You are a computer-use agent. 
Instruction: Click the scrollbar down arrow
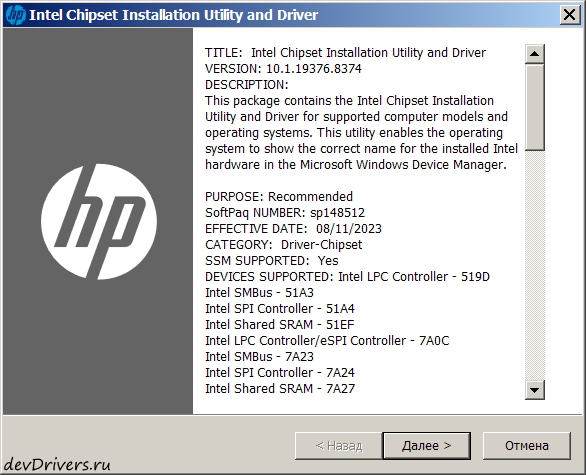click(535, 390)
